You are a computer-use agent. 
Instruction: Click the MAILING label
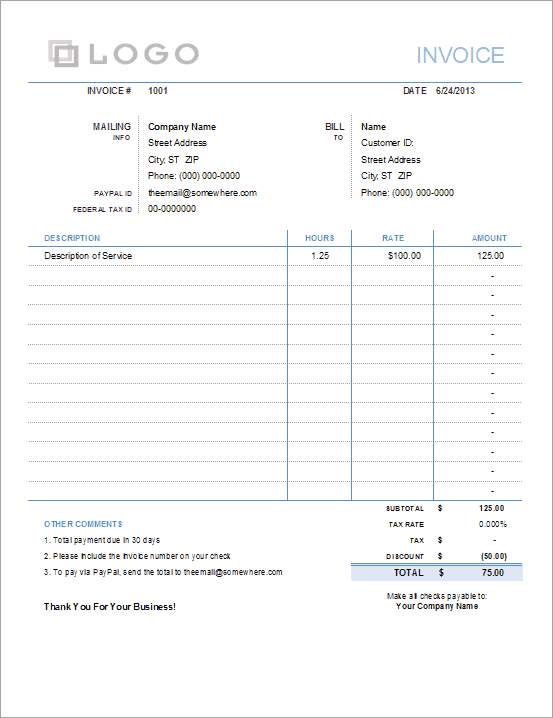tap(112, 126)
